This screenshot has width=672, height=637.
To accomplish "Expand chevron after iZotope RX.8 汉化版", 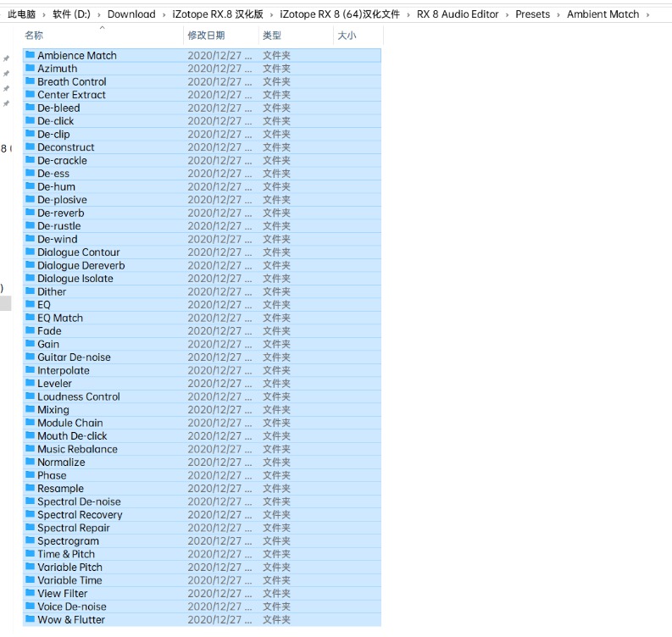I will [271, 15].
